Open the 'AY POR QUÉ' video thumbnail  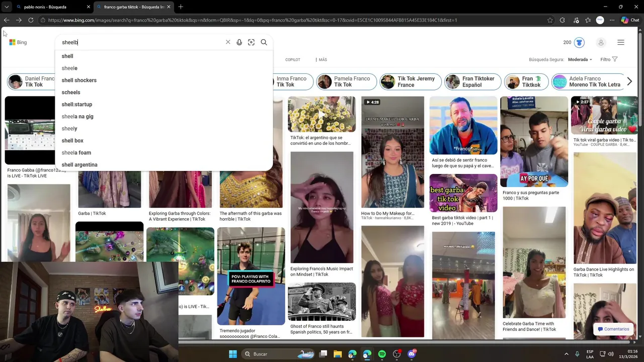pyautogui.click(x=534, y=142)
